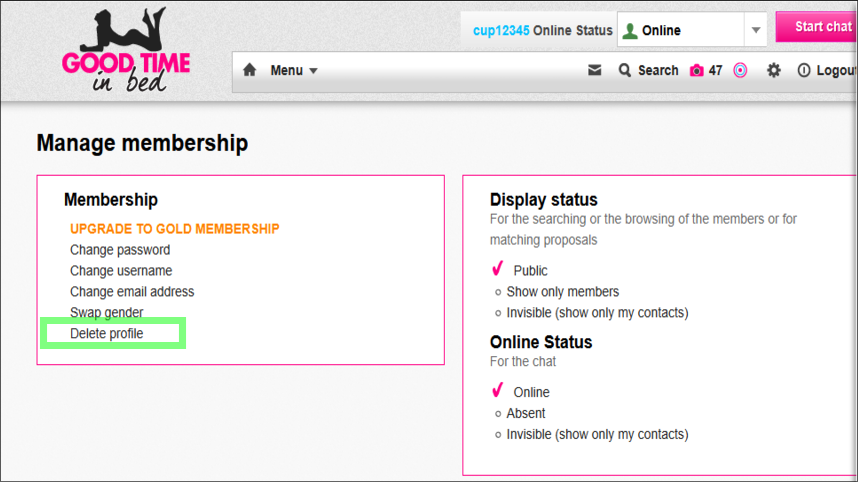858x482 pixels.
Task: Click the Start chat button
Action: (818, 27)
